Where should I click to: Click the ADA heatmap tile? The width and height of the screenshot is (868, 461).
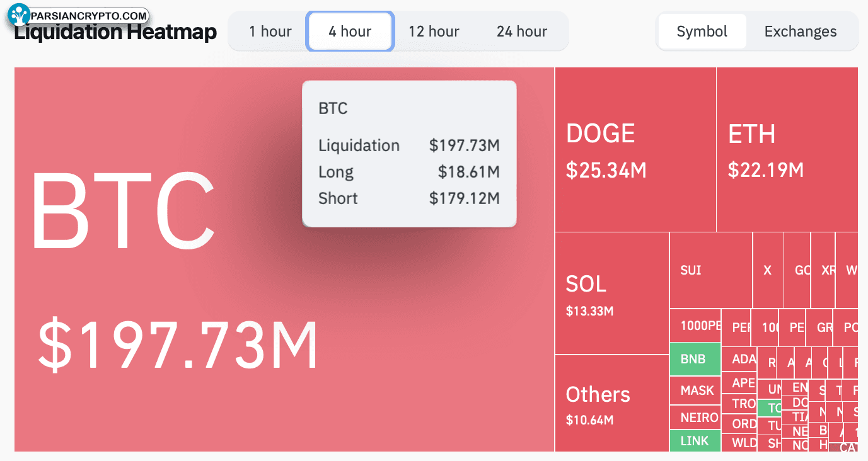pyautogui.click(x=739, y=360)
